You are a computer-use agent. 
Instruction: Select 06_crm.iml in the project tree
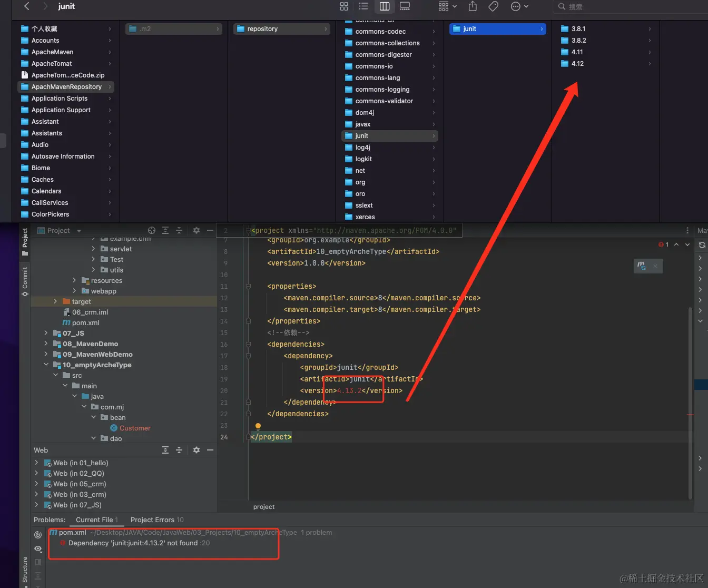[x=85, y=312]
